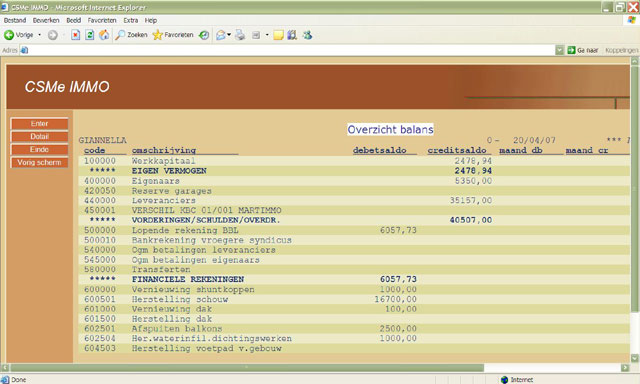Refresh the page with the green arrows icon

pyautogui.click(x=90, y=35)
